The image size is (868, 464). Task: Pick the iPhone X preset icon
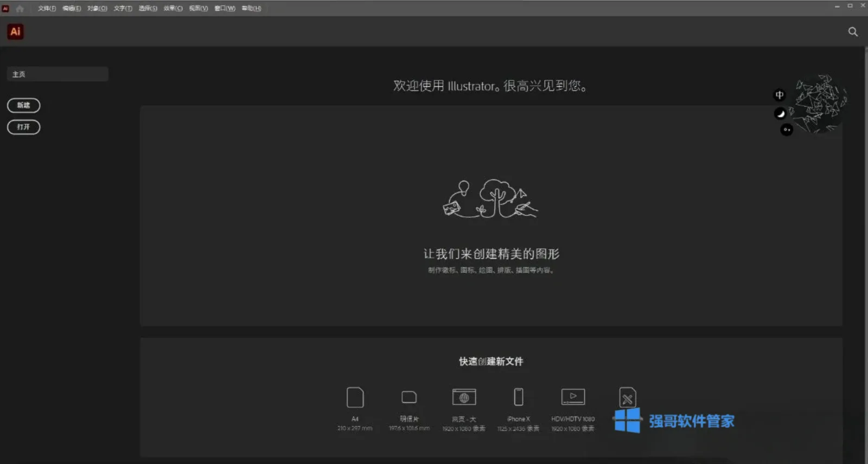click(519, 397)
